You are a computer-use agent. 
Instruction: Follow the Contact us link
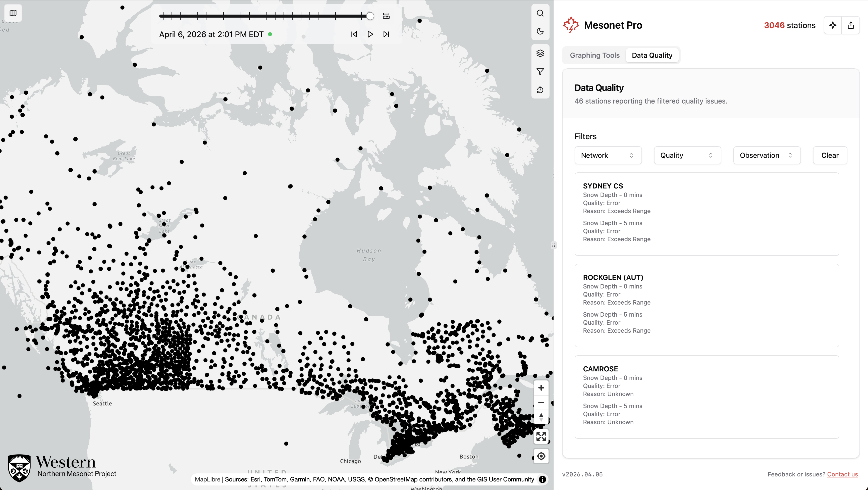[x=842, y=474]
